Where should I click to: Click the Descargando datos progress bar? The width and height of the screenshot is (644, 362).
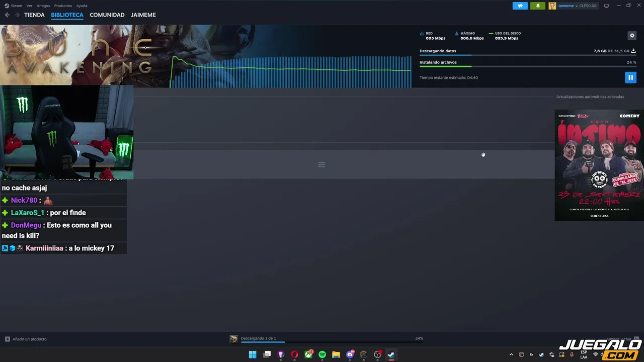[x=528, y=55]
